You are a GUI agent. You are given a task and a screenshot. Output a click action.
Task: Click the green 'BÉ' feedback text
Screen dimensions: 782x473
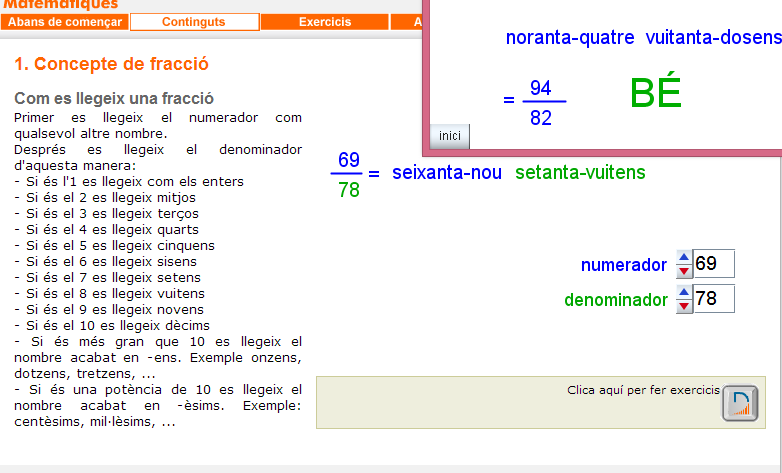656,93
